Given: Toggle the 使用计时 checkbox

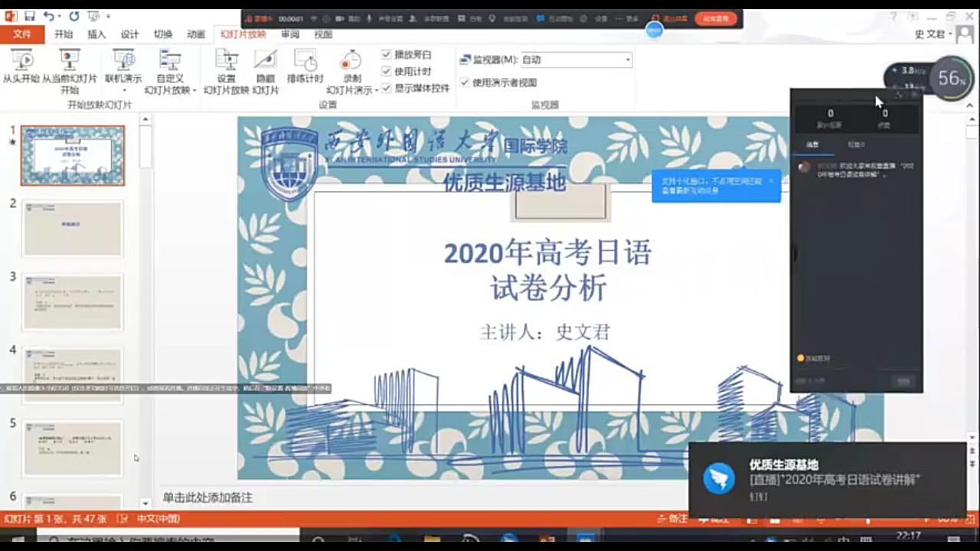Looking at the screenshot, I should pyautogui.click(x=387, y=71).
